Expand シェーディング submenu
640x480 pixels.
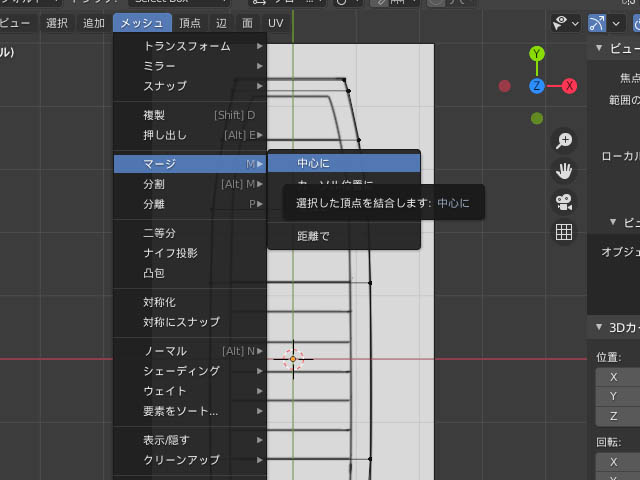point(190,371)
